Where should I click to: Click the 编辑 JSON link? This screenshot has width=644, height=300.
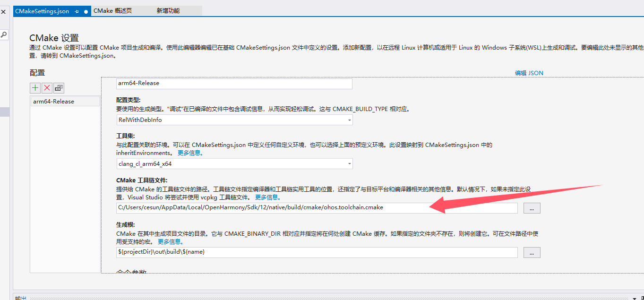(529, 73)
